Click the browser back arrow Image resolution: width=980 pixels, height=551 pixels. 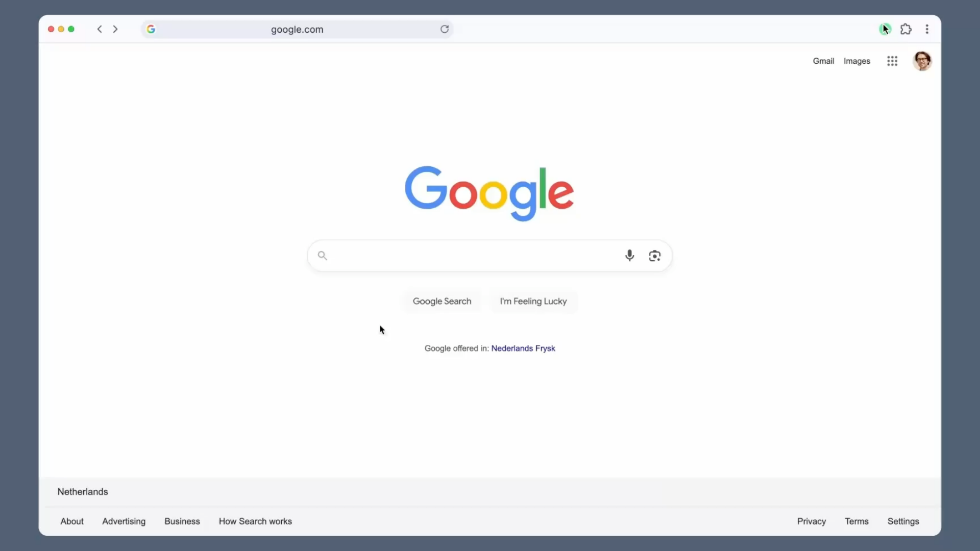click(100, 29)
